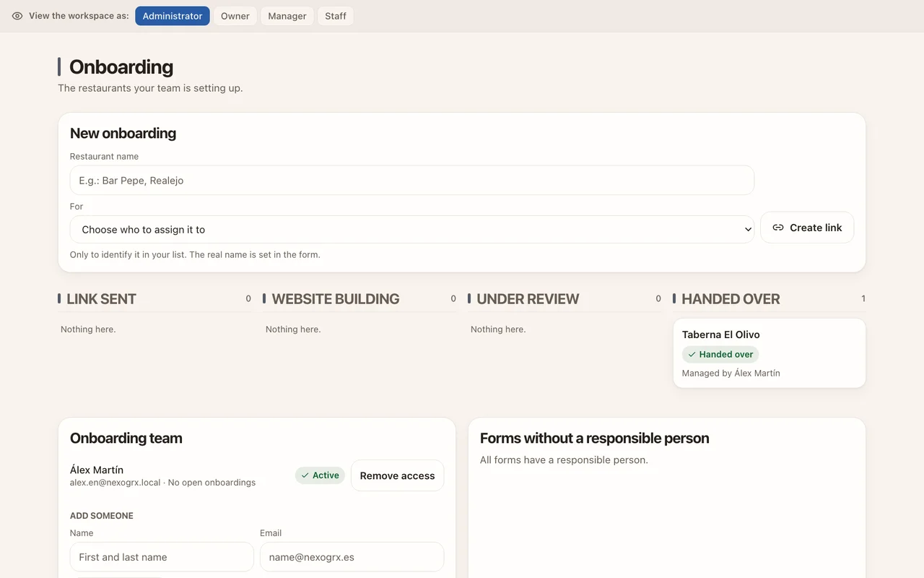Click the ADD SOMEONE section label

[102, 516]
